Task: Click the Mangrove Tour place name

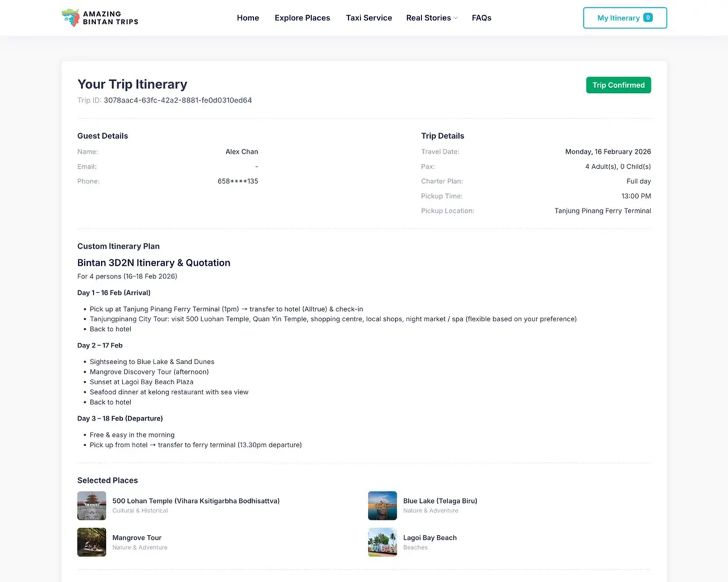Action: click(136, 538)
